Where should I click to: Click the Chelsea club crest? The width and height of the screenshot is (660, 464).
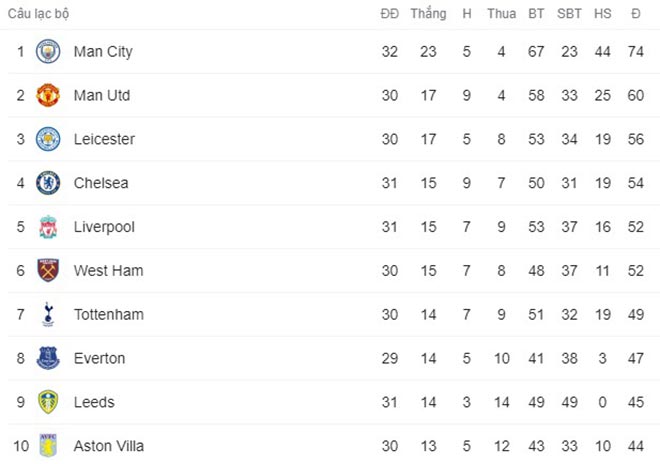pos(48,183)
